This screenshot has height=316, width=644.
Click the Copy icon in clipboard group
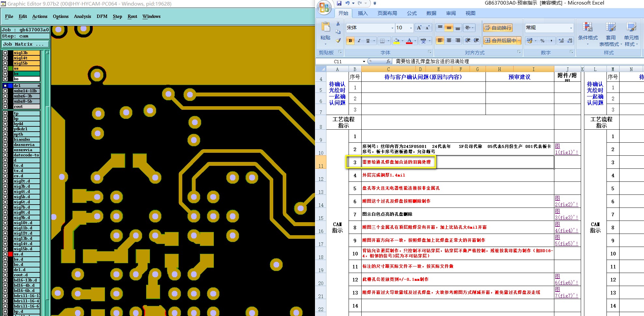click(x=338, y=32)
